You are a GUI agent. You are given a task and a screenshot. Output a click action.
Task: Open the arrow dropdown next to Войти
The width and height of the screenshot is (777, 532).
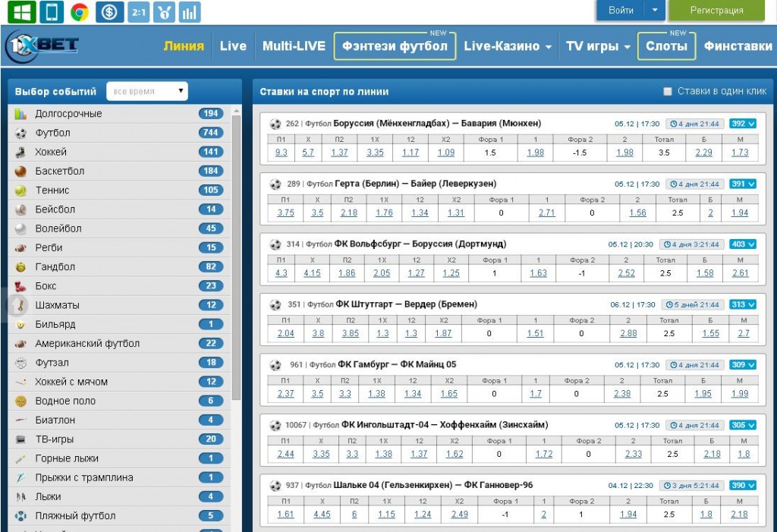(x=655, y=10)
